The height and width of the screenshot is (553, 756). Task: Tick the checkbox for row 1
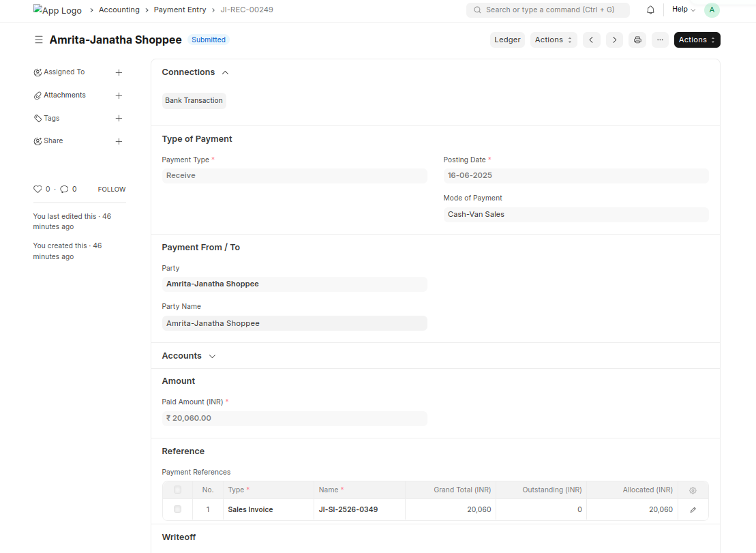[178, 509]
